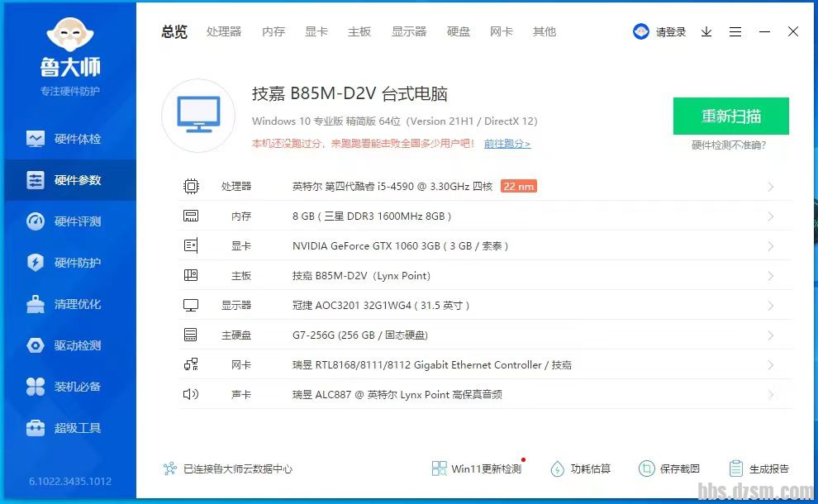Image resolution: width=818 pixels, height=504 pixels.
Task: Open 超级工具 toolbox in sidebar
Action: coord(69,428)
